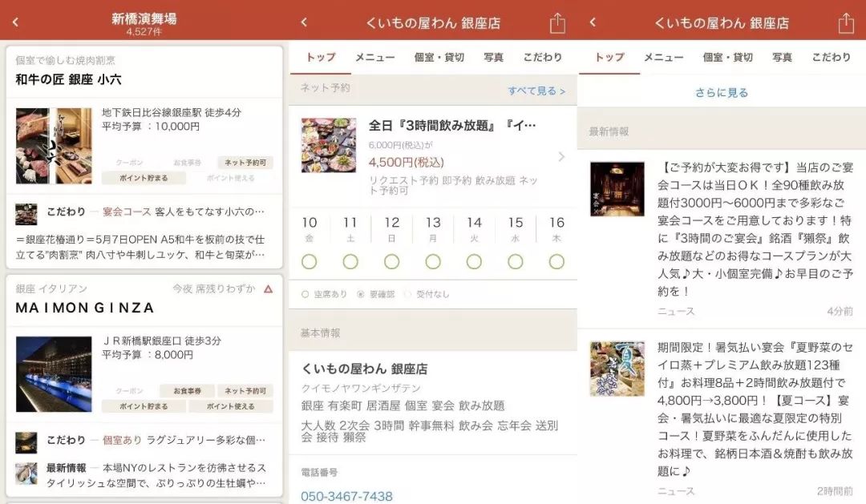Select the availability circle for 13 月

click(433, 261)
